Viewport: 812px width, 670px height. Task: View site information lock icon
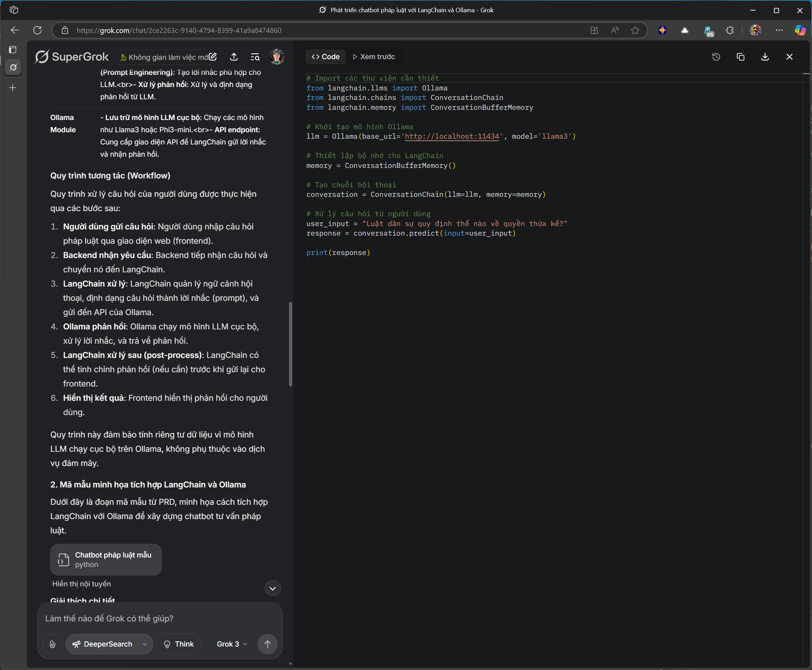point(65,30)
